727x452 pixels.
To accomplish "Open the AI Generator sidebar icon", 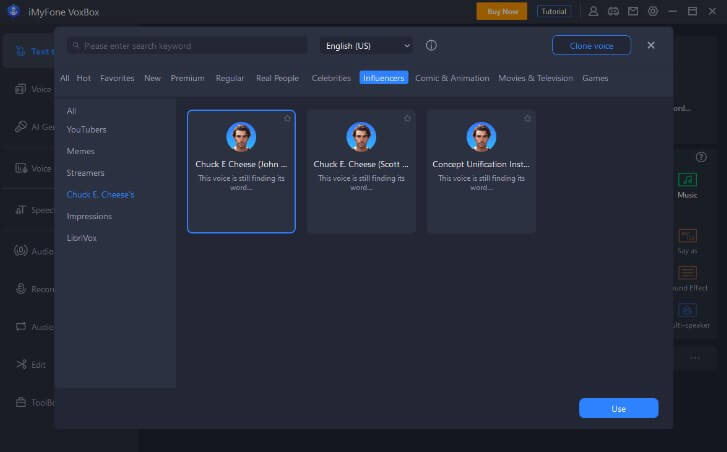I will pos(20,127).
